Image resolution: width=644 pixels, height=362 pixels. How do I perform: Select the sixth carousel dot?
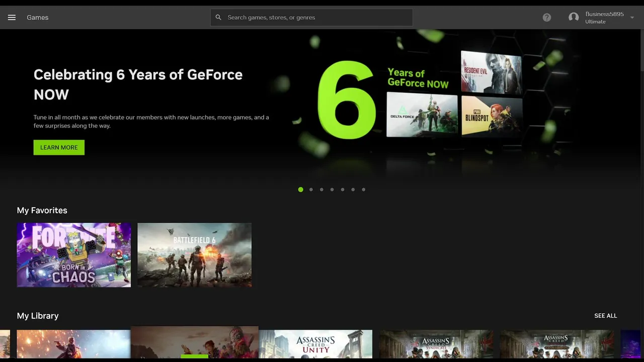pyautogui.click(x=353, y=190)
